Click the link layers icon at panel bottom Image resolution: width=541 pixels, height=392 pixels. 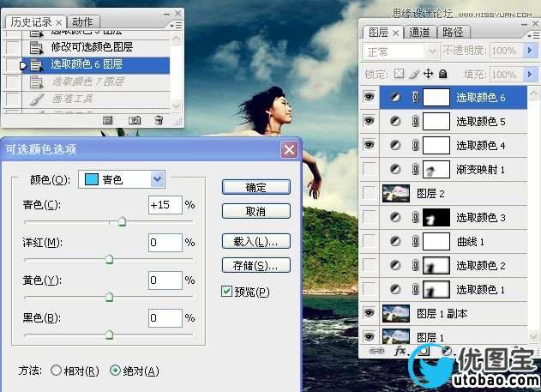(x=376, y=351)
